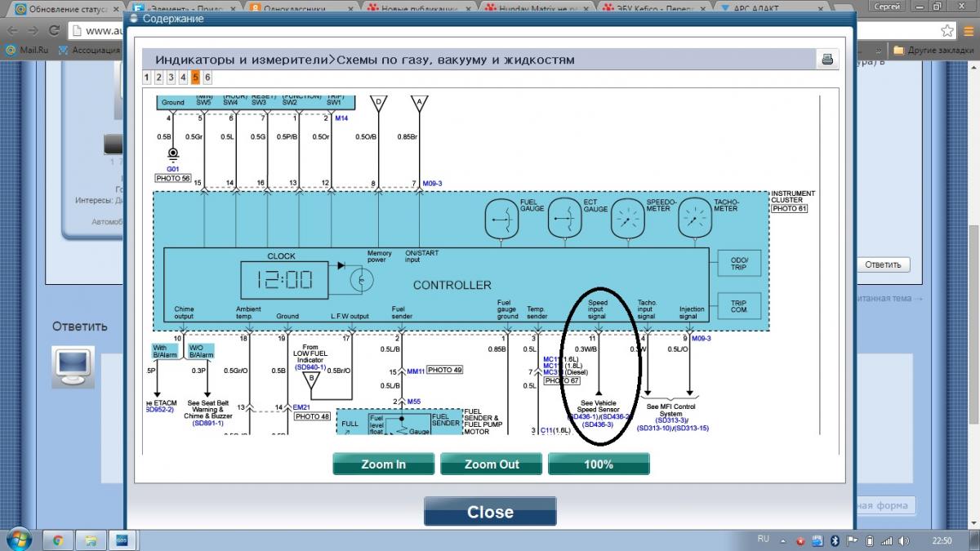Open the PHOTO 49 reference box
Image resolution: width=980 pixels, height=551 pixels.
(445, 370)
